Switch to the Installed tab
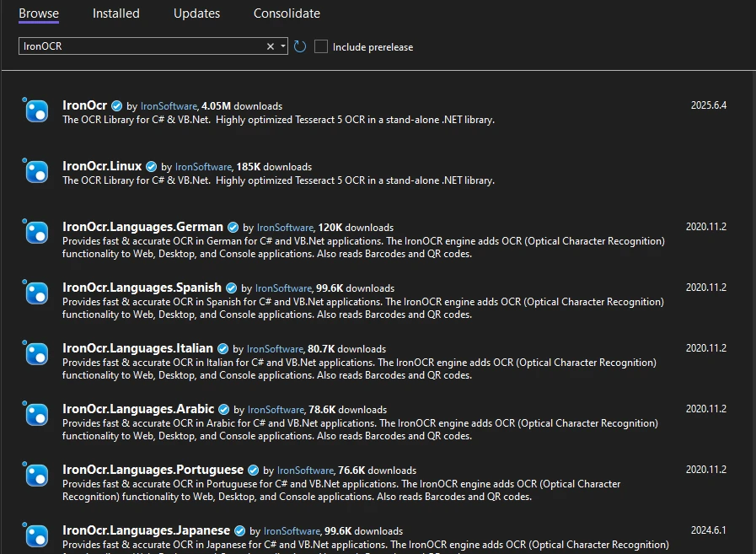This screenshot has width=756, height=554. point(116,13)
